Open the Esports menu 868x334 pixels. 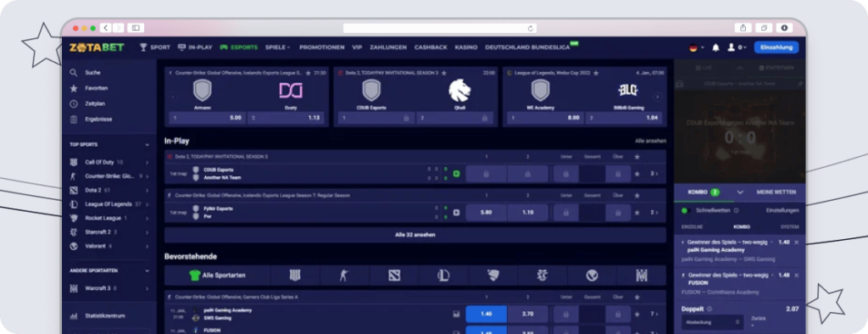click(239, 47)
